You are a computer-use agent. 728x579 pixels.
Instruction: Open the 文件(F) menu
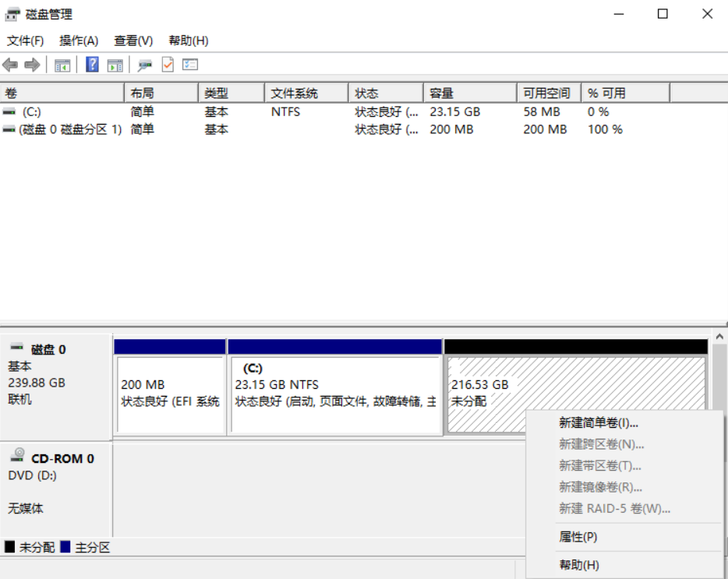(x=25, y=41)
